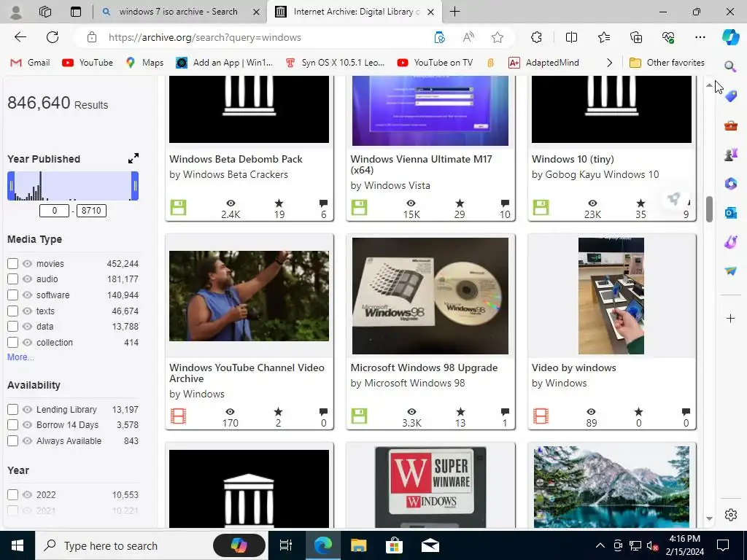Open Microsoft Store from taskbar

click(x=394, y=545)
